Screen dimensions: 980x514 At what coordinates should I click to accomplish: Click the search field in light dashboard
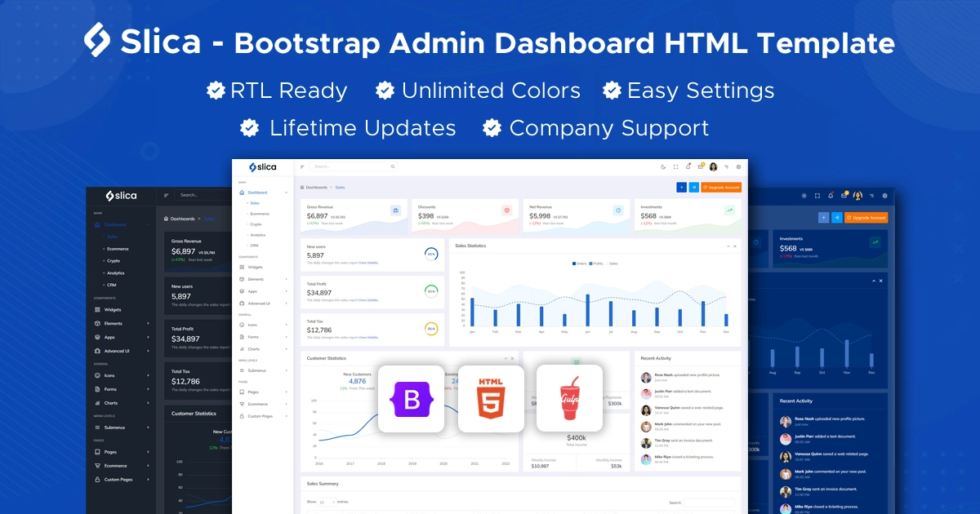pyautogui.click(x=354, y=166)
